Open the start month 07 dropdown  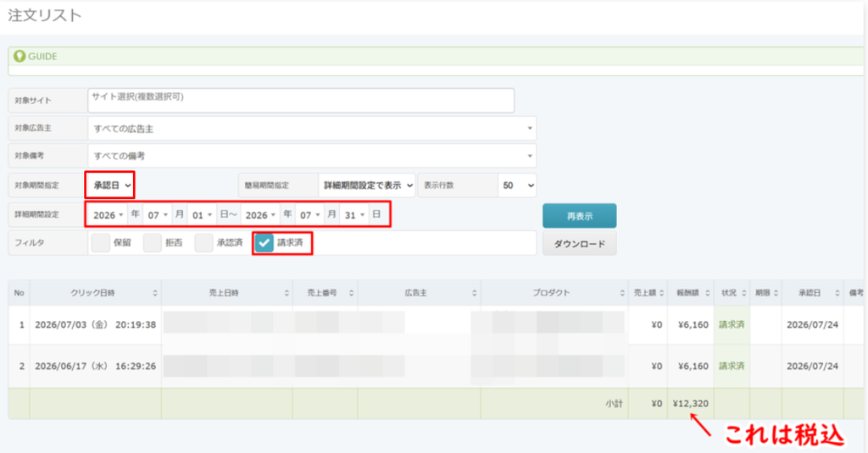click(x=157, y=215)
